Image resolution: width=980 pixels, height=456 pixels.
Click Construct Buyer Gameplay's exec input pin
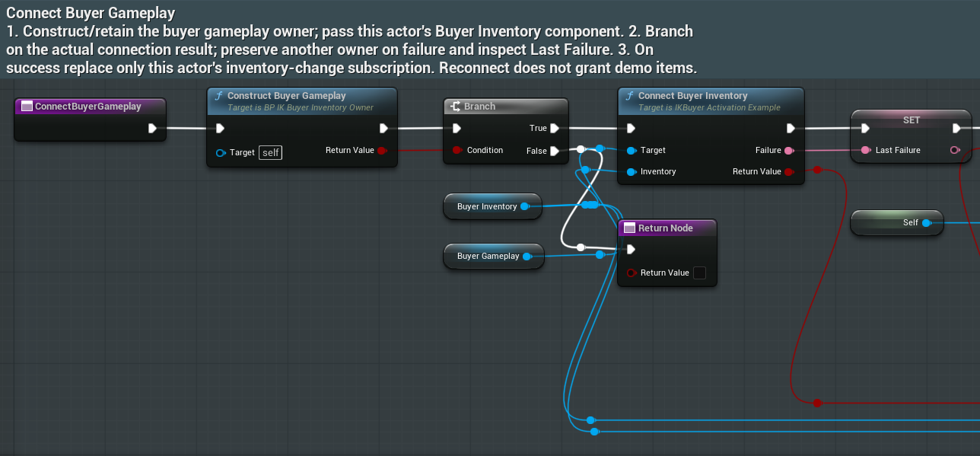tap(221, 128)
